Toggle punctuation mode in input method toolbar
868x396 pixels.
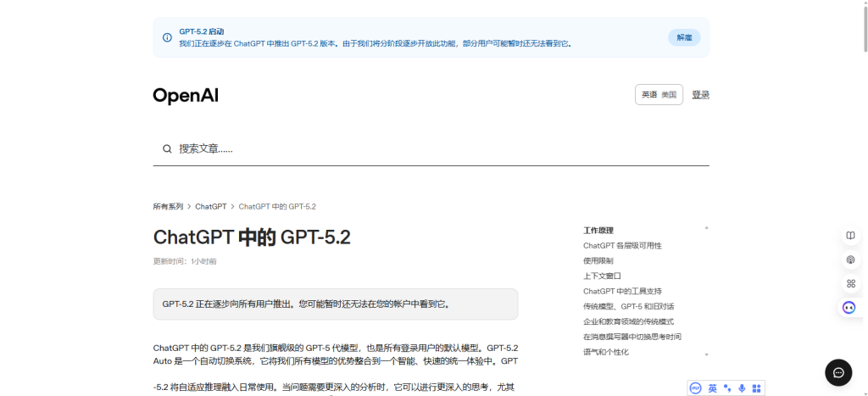[727, 388]
